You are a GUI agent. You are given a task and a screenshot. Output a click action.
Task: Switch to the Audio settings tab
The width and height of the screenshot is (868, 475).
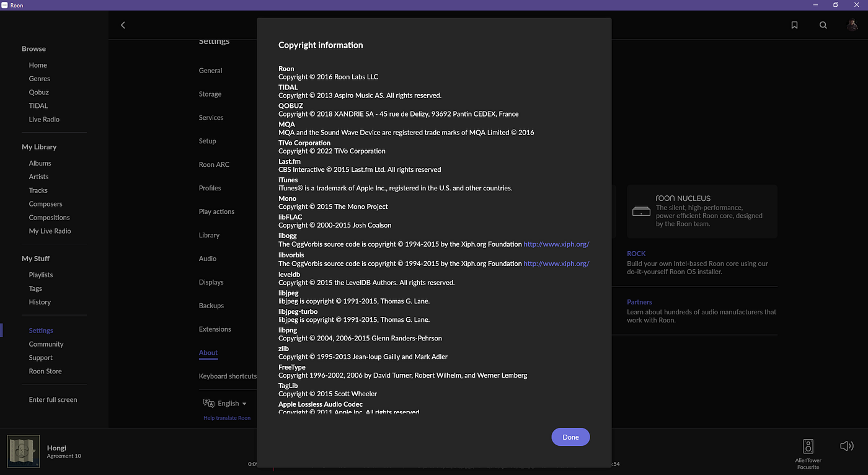207,259
